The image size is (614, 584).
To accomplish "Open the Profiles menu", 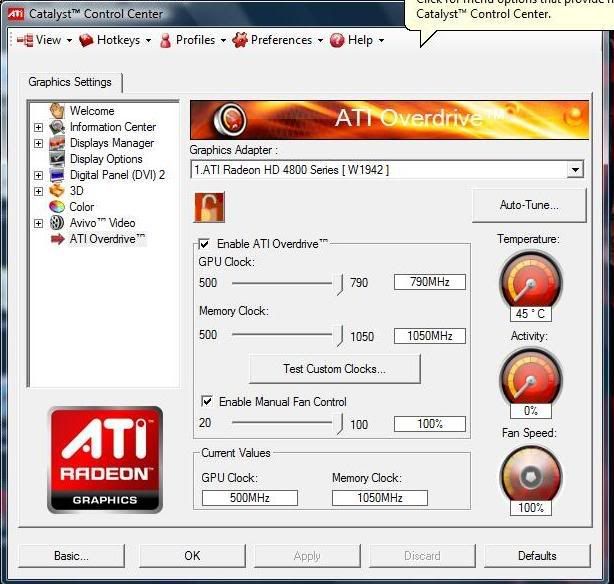I will point(193,40).
